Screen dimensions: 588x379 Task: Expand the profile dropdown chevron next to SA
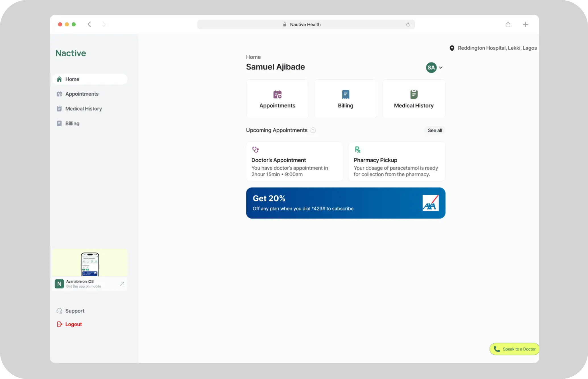(441, 68)
